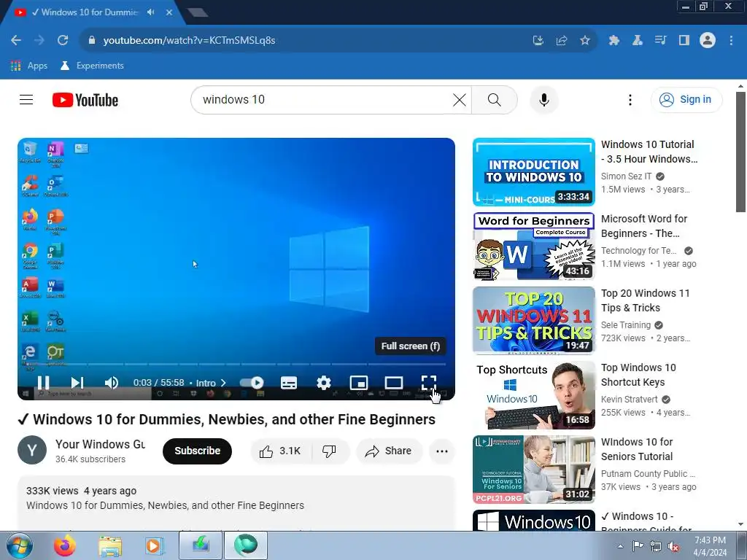The height and width of the screenshot is (560, 747).
Task: Click taskbar clock showing 7:43 PM
Action: pyautogui.click(x=710, y=546)
